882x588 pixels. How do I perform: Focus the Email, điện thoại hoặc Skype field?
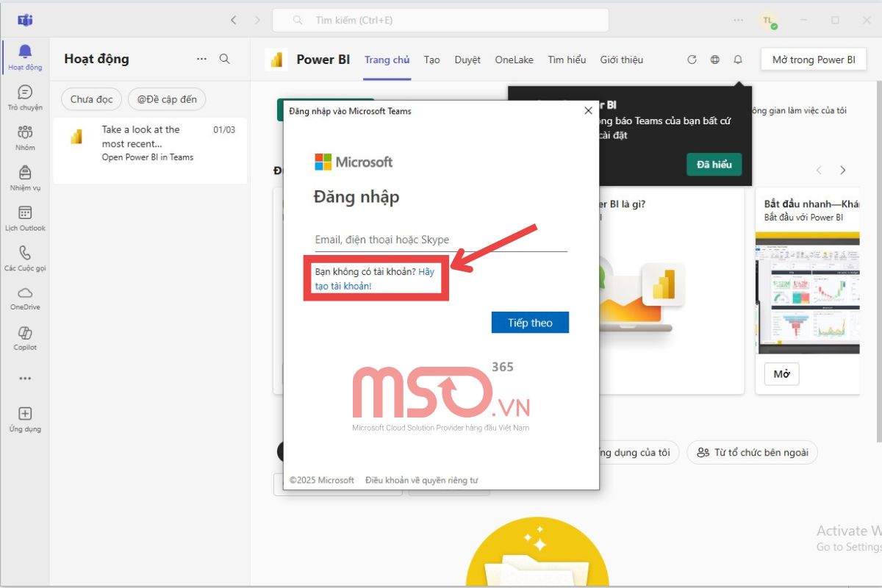(441, 240)
